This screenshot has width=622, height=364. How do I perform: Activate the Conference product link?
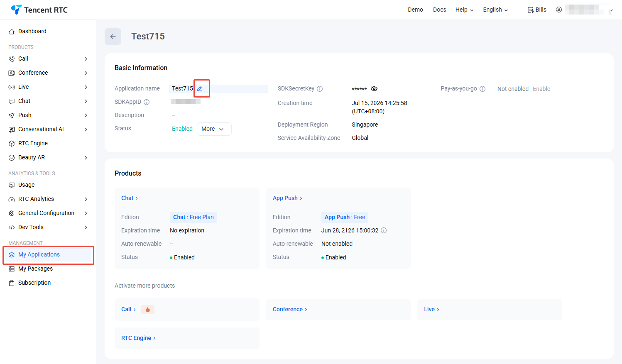coord(290,310)
